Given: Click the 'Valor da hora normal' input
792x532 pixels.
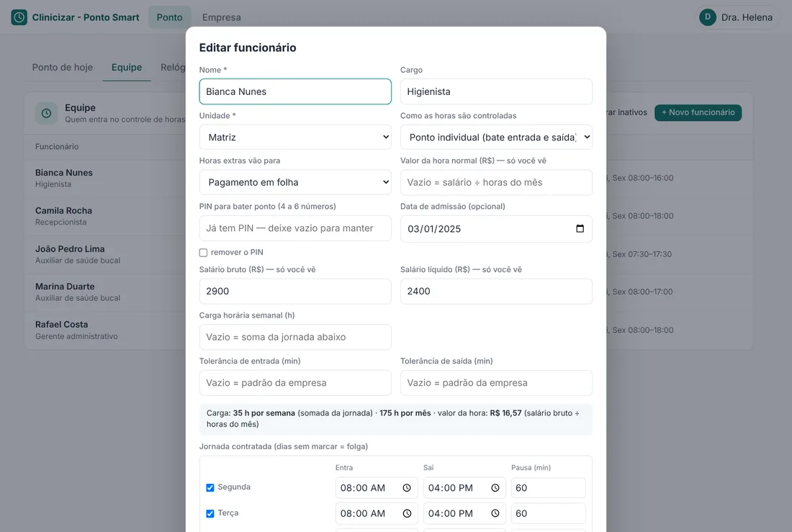Looking at the screenshot, I should coord(496,182).
